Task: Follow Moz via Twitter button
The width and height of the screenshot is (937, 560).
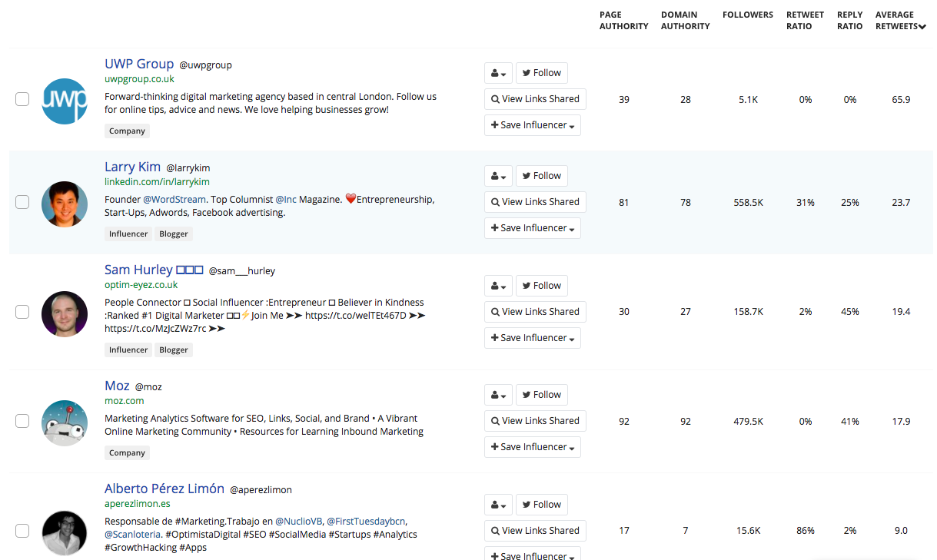Action: click(x=541, y=395)
